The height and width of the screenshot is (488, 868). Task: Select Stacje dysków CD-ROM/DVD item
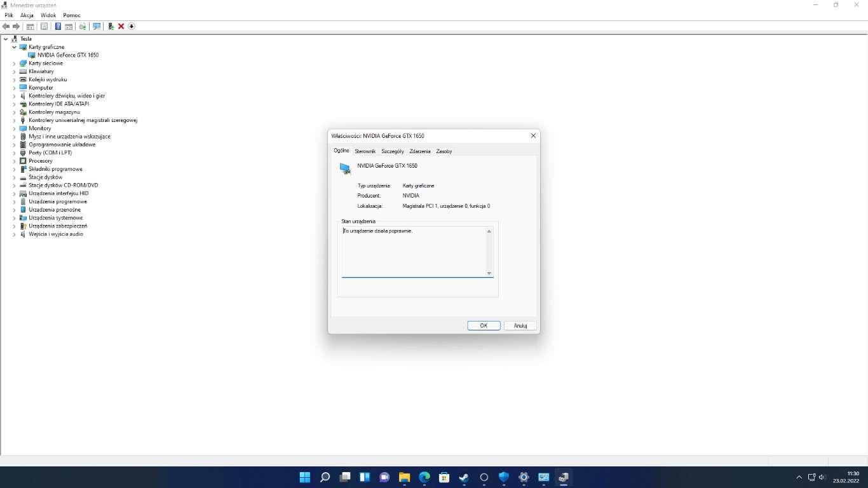coord(64,185)
